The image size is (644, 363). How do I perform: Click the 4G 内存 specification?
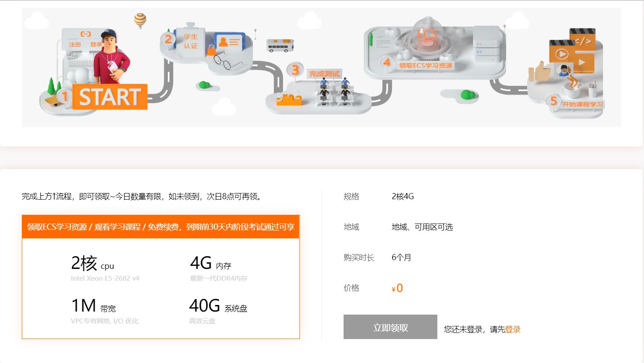(x=210, y=264)
